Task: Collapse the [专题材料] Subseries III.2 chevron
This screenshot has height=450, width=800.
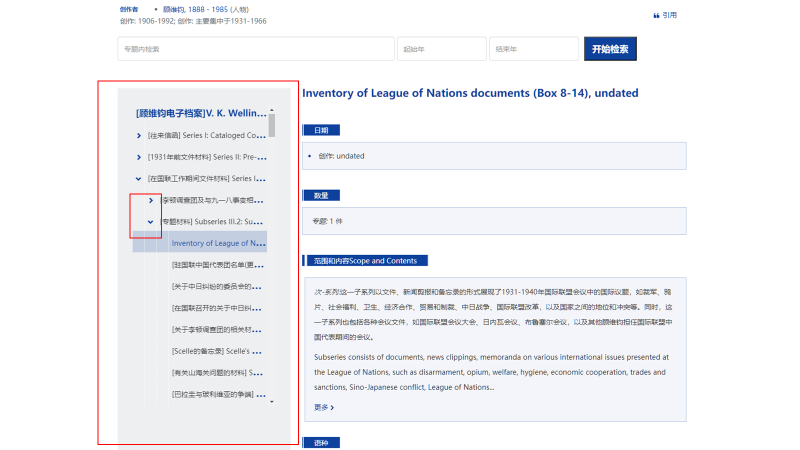Action: point(150,222)
